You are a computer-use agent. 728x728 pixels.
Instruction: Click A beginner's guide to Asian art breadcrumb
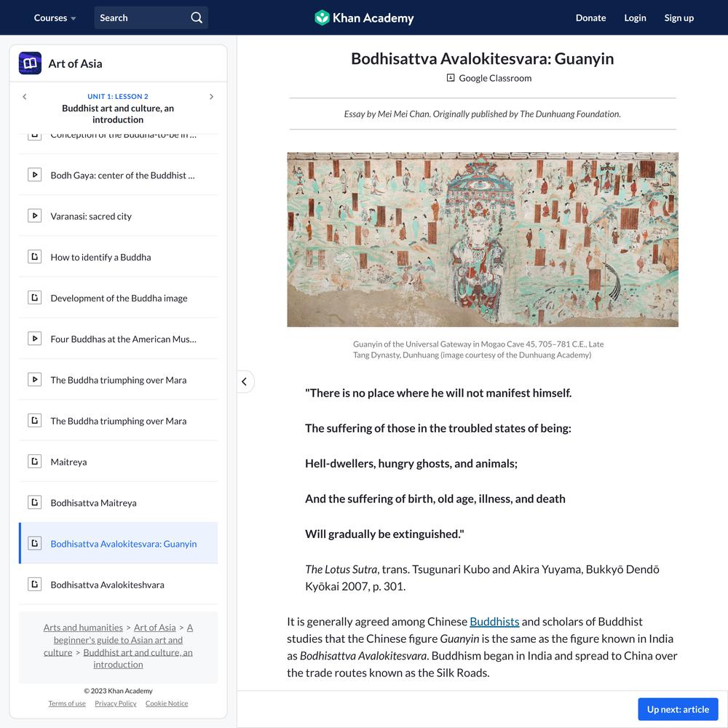pyautogui.click(x=118, y=640)
